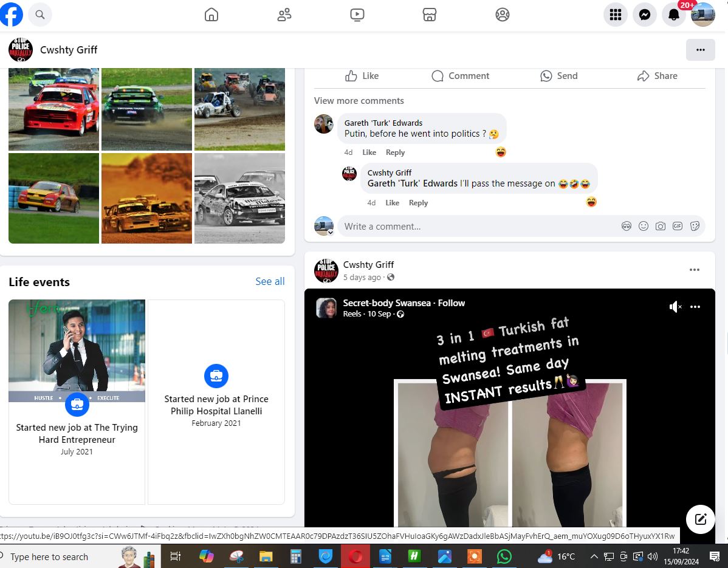Viewport: 728px width, 568px height.
Task: Click Comment in the post action bar
Action: [460, 76]
